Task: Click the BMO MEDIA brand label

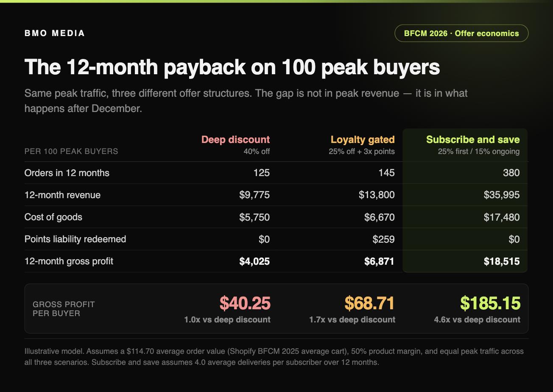Action: coord(55,33)
